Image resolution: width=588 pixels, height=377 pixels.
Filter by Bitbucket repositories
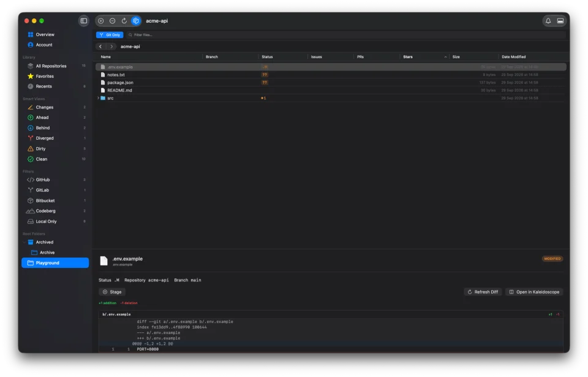(x=55, y=201)
